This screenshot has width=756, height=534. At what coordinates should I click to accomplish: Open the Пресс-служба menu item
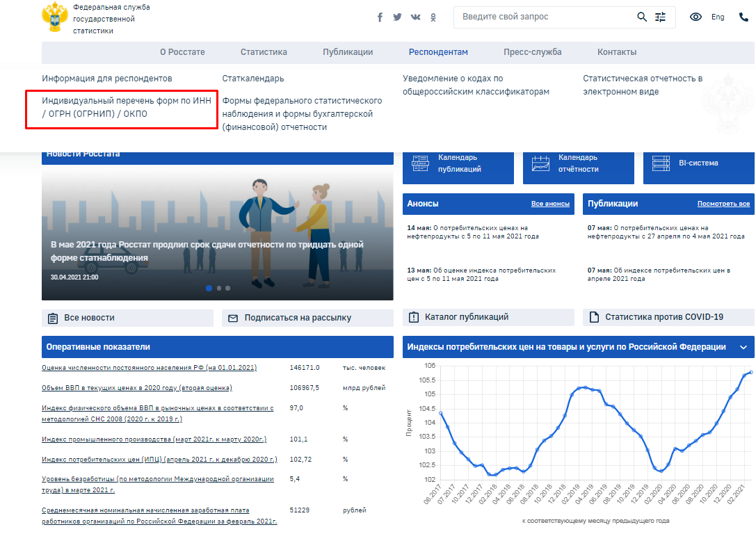coord(532,52)
